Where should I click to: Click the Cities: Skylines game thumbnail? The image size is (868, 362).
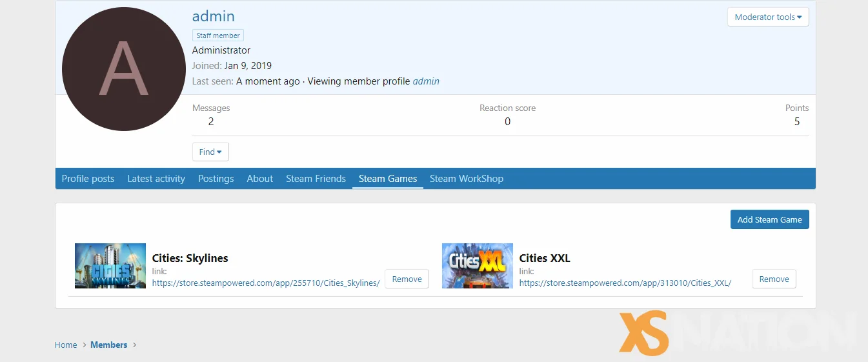[110, 266]
